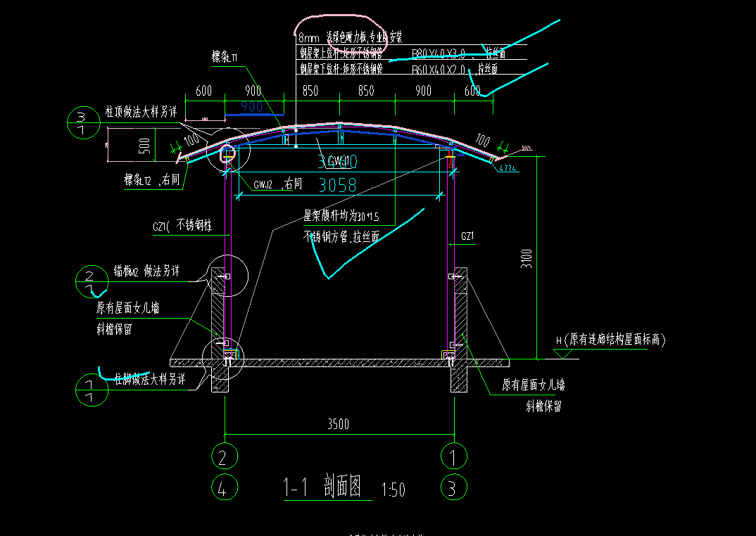Click the cyan '3058' dimension text
756x536 pixels.
337,185
